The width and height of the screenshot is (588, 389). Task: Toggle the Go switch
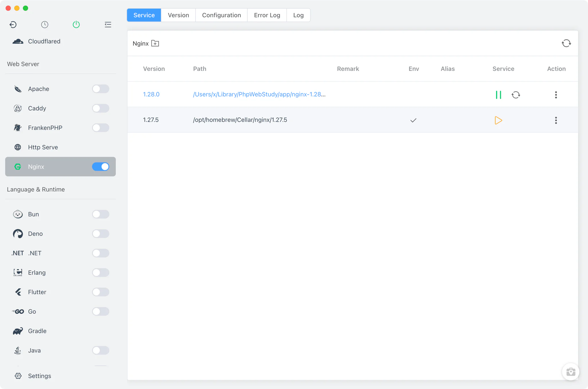(x=100, y=311)
